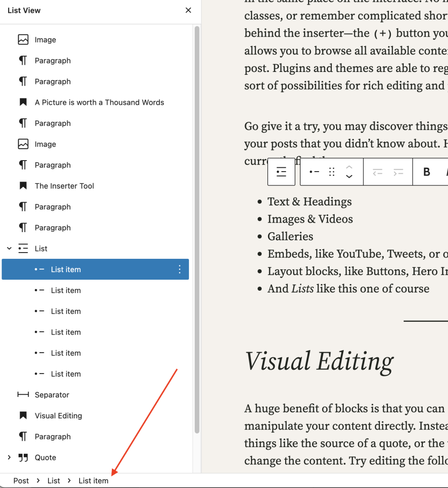Viewport: 448px width, 488px height.
Task: Click the outdent list item button
Action: click(x=378, y=172)
